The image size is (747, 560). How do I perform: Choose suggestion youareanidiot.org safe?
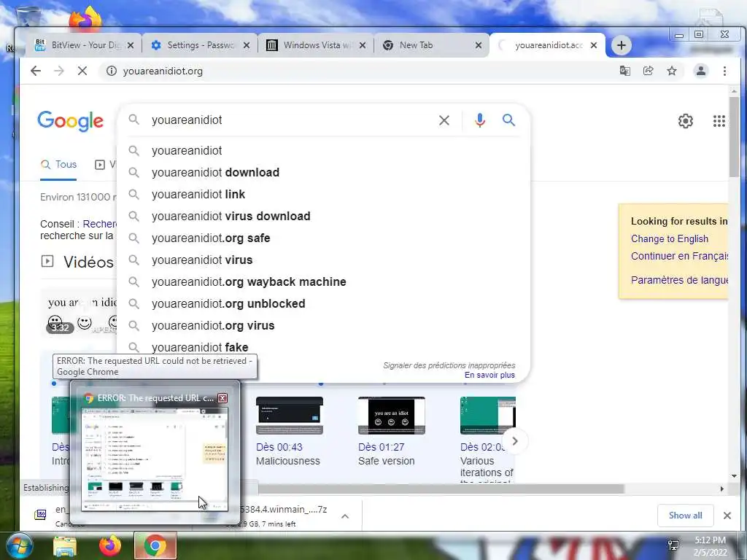pyautogui.click(x=323, y=238)
